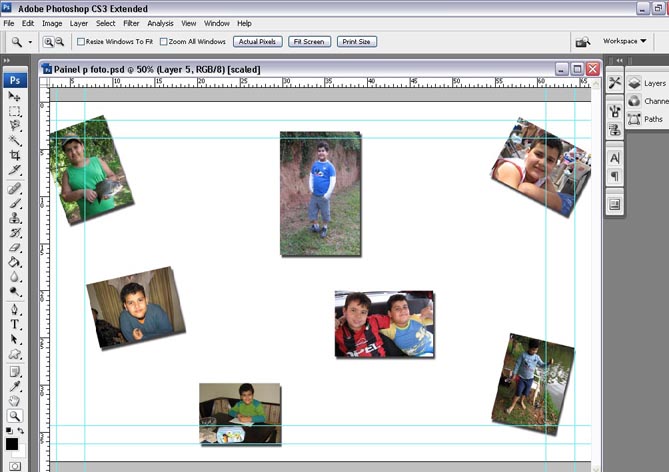The width and height of the screenshot is (669, 472).
Task: Open the Zoom tool preset picker arrow
Action: point(30,42)
